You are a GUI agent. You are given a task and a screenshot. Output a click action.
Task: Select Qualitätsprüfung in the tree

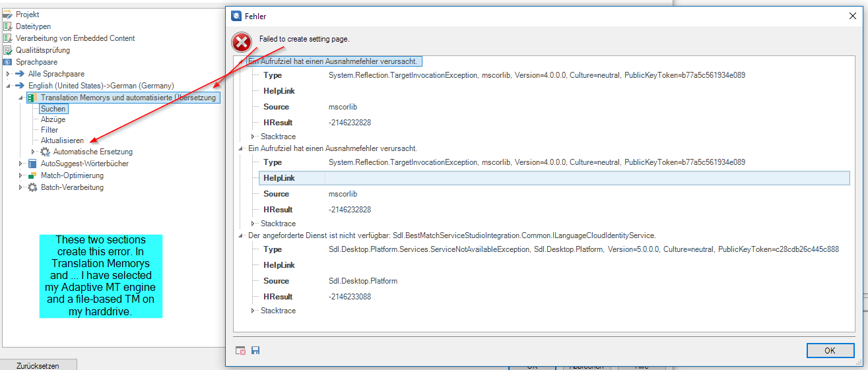tap(43, 50)
